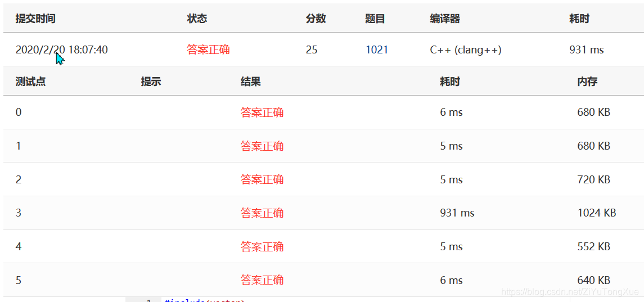Select total time 931 ms in summary row
Image resolution: width=644 pixels, height=302 pixels.
(x=587, y=49)
